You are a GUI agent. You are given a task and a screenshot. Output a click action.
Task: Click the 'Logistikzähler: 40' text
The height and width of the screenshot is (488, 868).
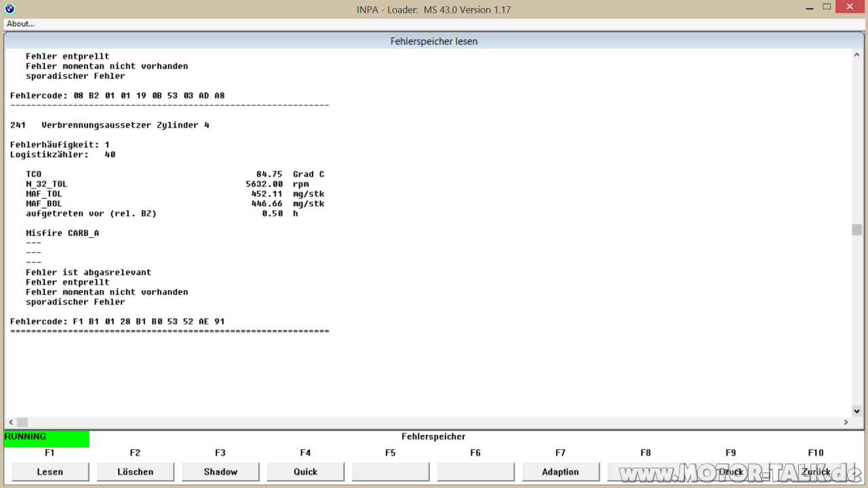63,155
